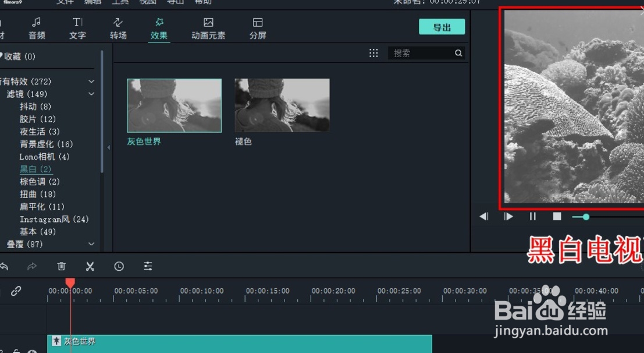This screenshot has width=644, height=353.
Task: Click the red timeline playhead marker
Action: (70, 283)
